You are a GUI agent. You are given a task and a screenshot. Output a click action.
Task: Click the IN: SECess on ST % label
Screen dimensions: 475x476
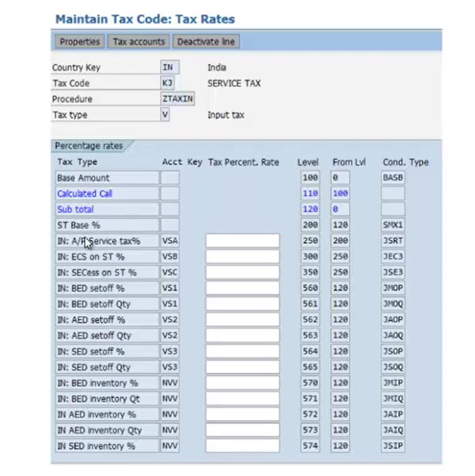pyautogui.click(x=107, y=273)
